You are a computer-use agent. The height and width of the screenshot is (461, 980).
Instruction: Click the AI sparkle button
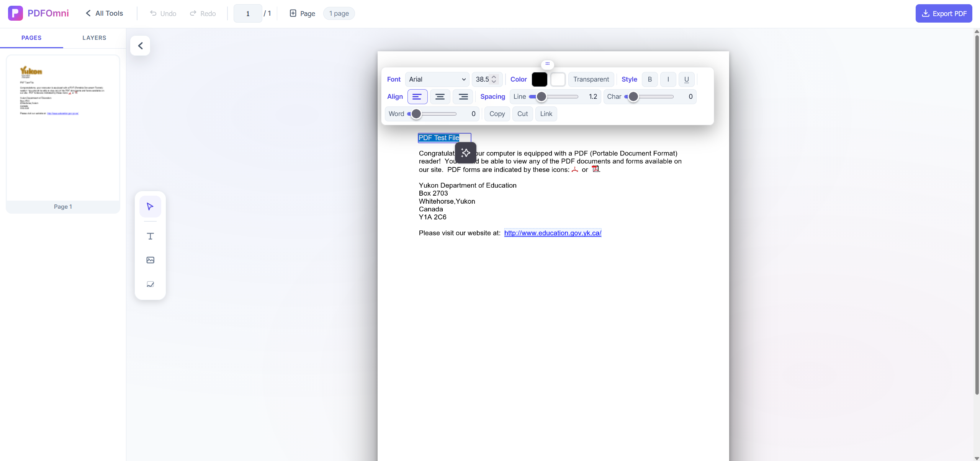tap(466, 153)
